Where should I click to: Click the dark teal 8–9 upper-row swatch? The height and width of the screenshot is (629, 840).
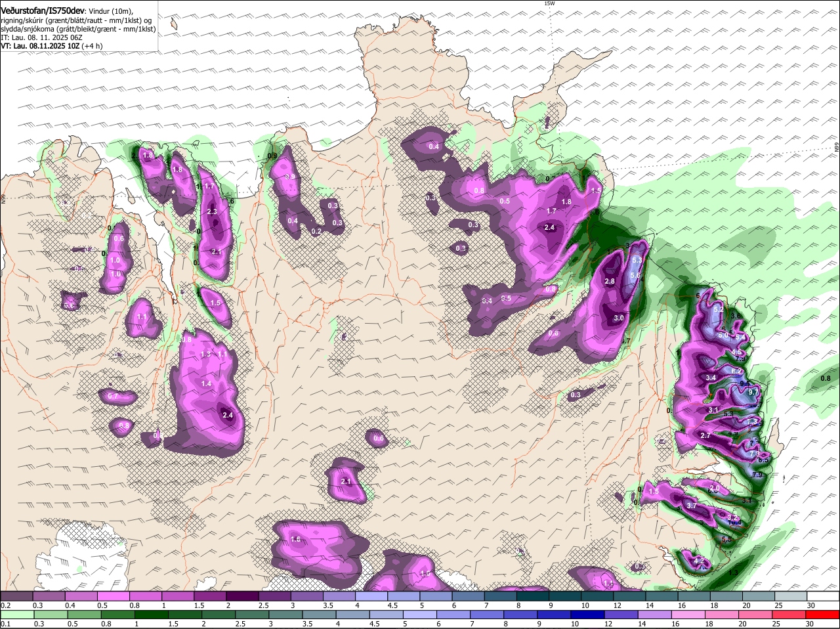pos(534,596)
